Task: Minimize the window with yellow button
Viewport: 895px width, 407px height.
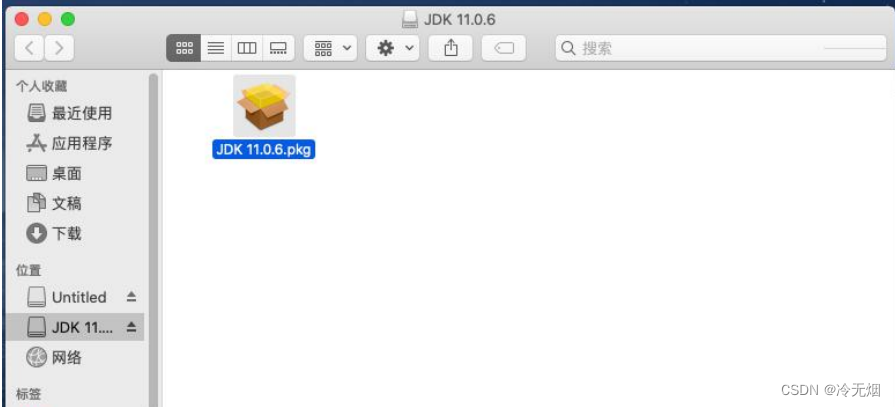Action: coord(45,20)
